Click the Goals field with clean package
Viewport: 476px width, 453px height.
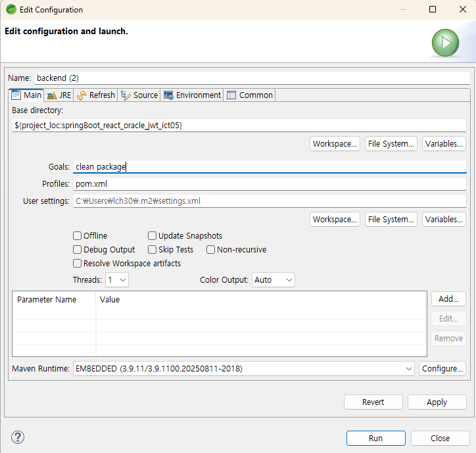270,167
